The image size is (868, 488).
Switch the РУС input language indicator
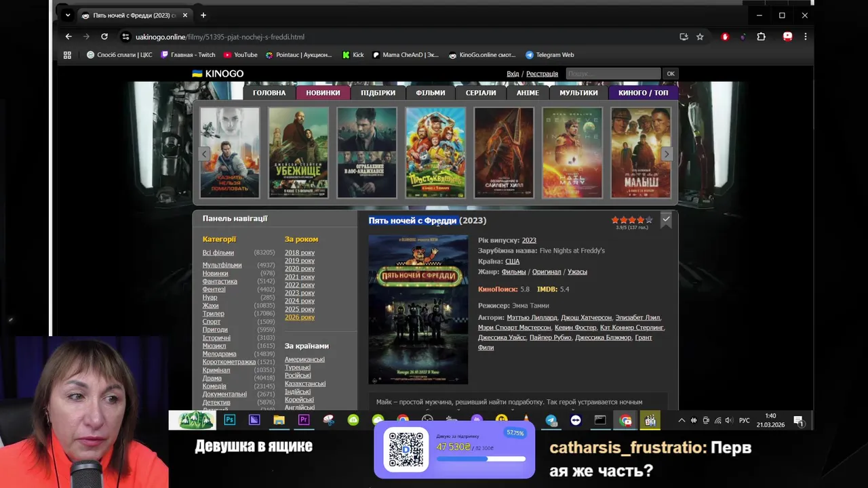pos(745,420)
